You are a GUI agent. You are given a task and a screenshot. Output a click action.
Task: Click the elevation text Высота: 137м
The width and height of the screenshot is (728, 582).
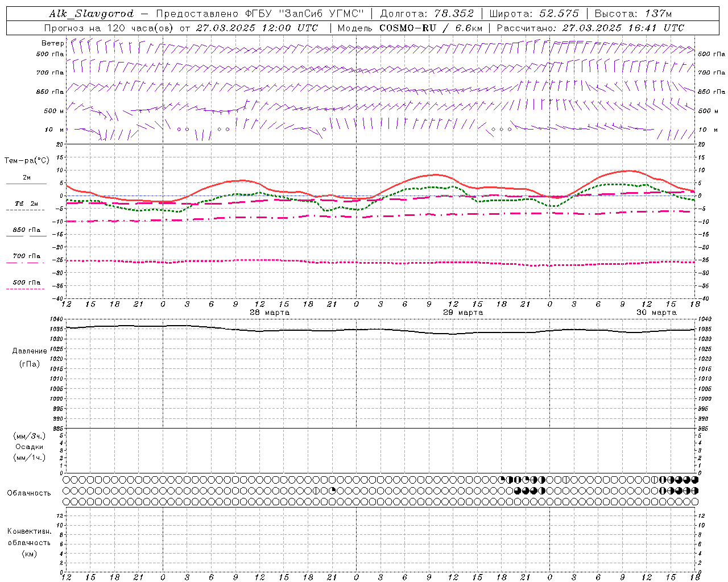click(x=633, y=14)
